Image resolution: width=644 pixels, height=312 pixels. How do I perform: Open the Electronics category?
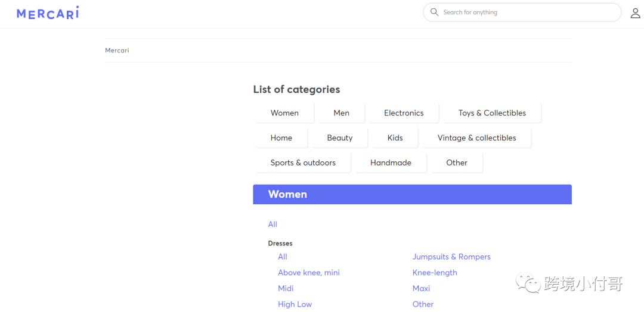pos(404,113)
